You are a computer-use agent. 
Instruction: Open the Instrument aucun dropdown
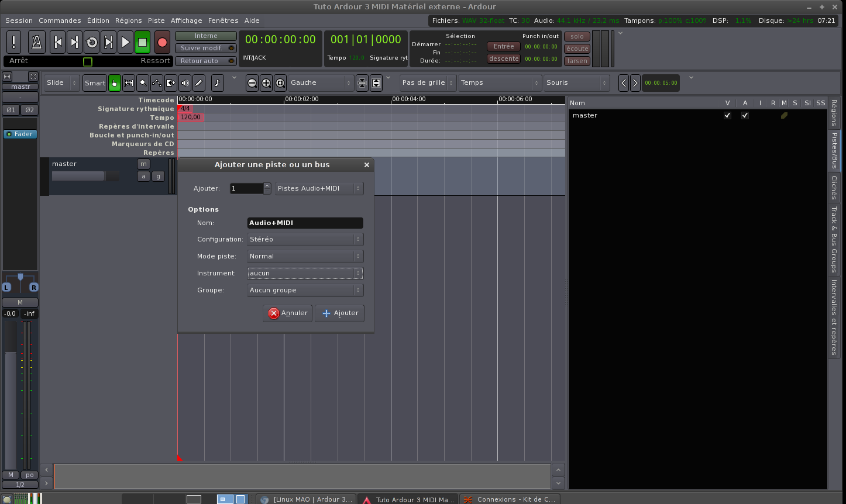[x=305, y=273]
